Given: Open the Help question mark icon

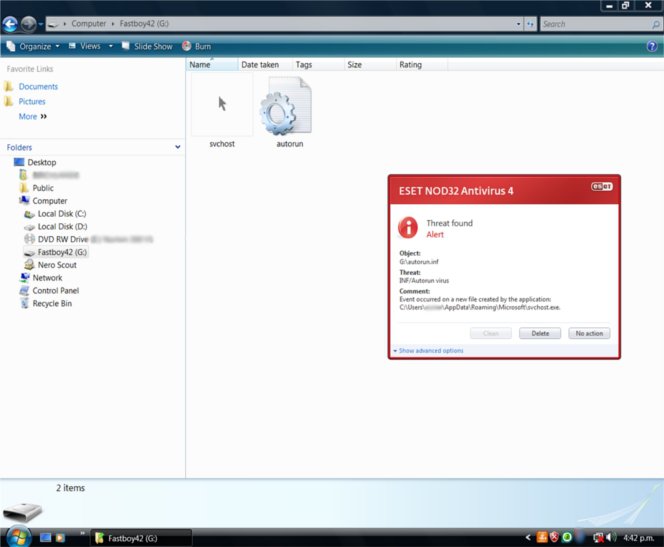Looking at the screenshot, I should (x=652, y=47).
